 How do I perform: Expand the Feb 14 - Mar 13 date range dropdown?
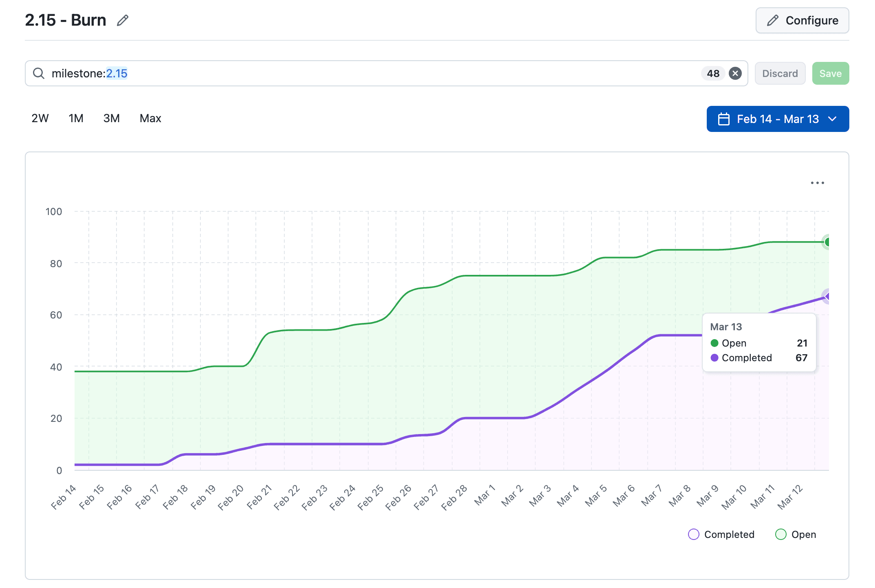[x=777, y=118]
